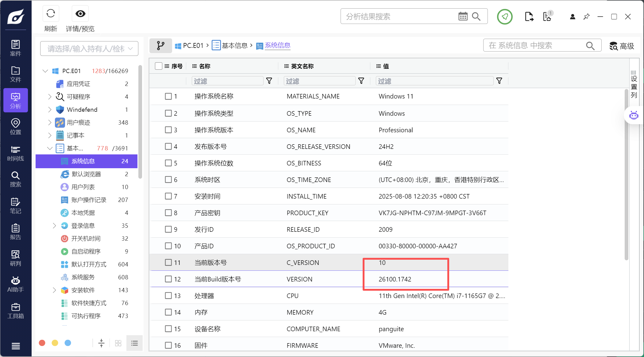Check the row 15 设备名称 checkbox
This screenshot has width=644, height=357.
tap(168, 329)
